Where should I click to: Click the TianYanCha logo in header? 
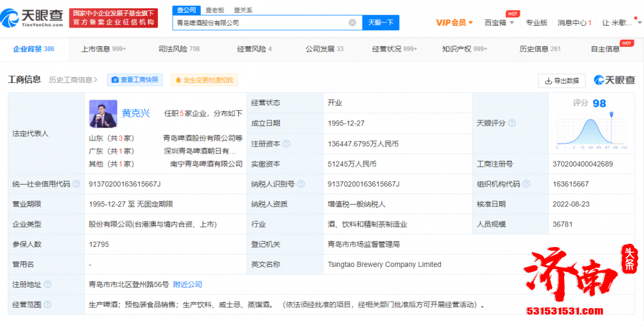point(32,17)
